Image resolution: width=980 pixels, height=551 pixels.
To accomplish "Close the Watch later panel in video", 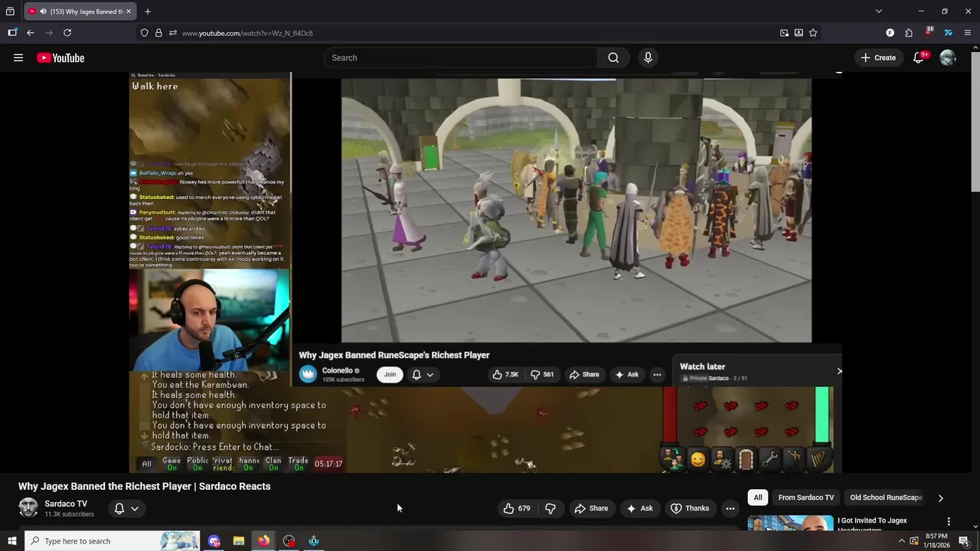I will pos(839,371).
